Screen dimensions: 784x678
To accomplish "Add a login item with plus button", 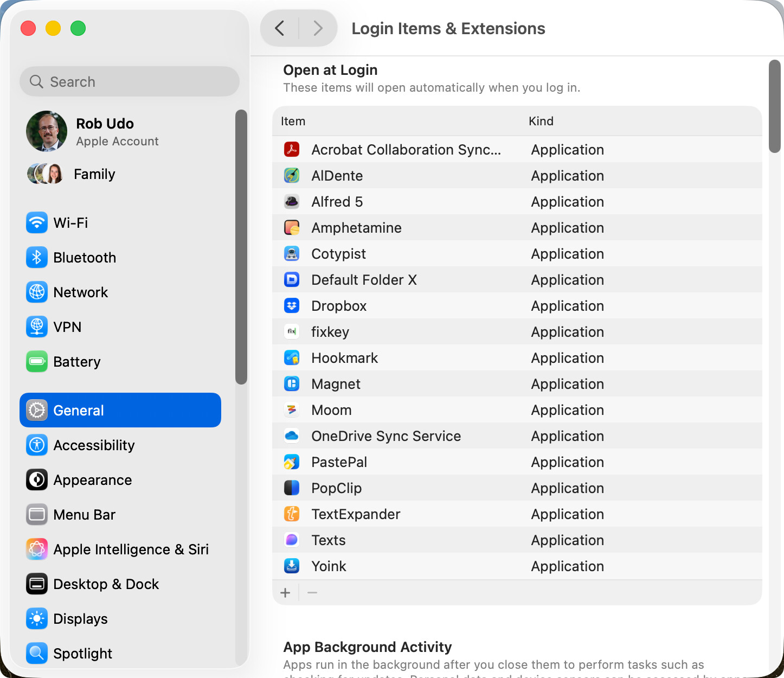I will 285,593.
